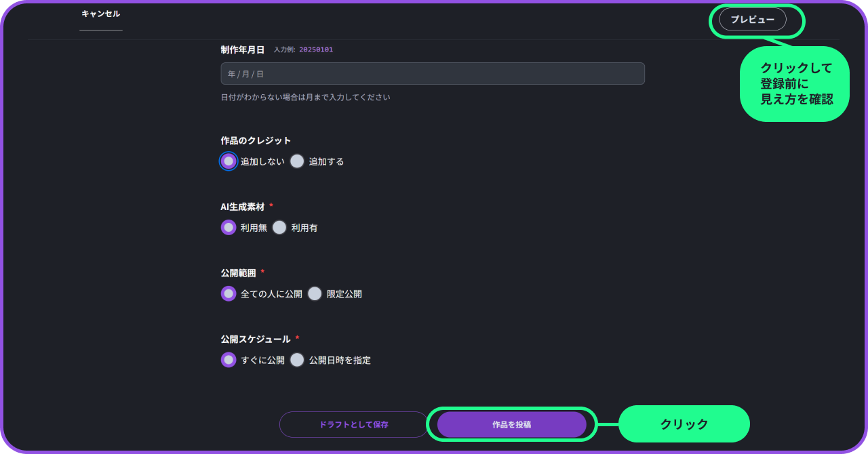
Task: Select the すぐに公開 schedule option
Action: pyautogui.click(x=229, y=360)
